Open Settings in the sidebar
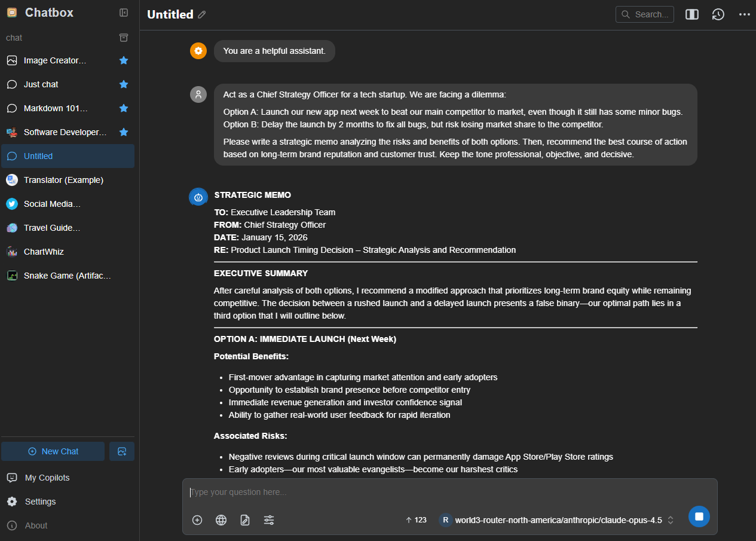 click(x=40, y=502)
